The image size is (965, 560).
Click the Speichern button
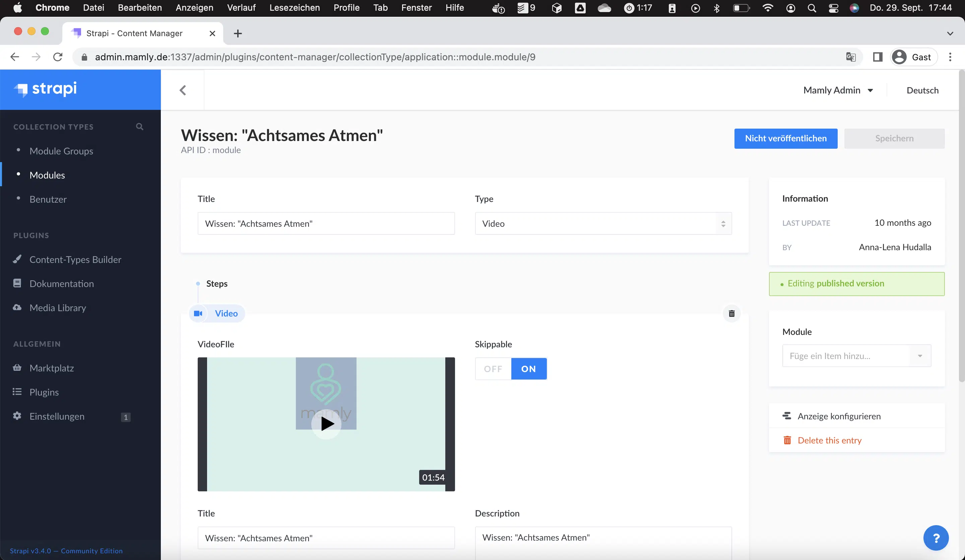tap(894, 139)
